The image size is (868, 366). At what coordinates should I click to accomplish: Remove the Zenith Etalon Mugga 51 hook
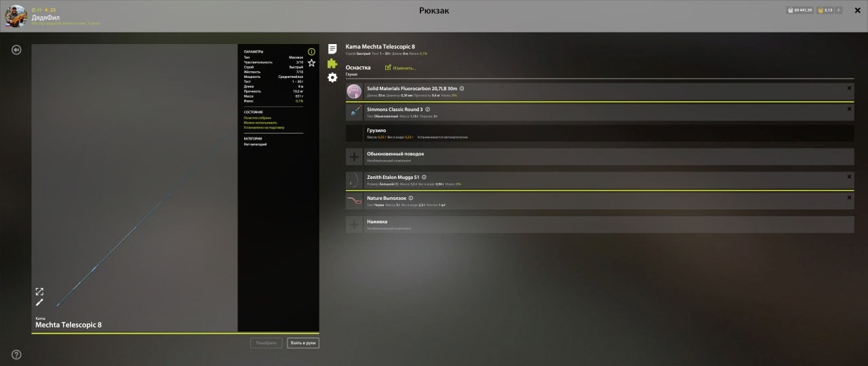pos(849,177)
